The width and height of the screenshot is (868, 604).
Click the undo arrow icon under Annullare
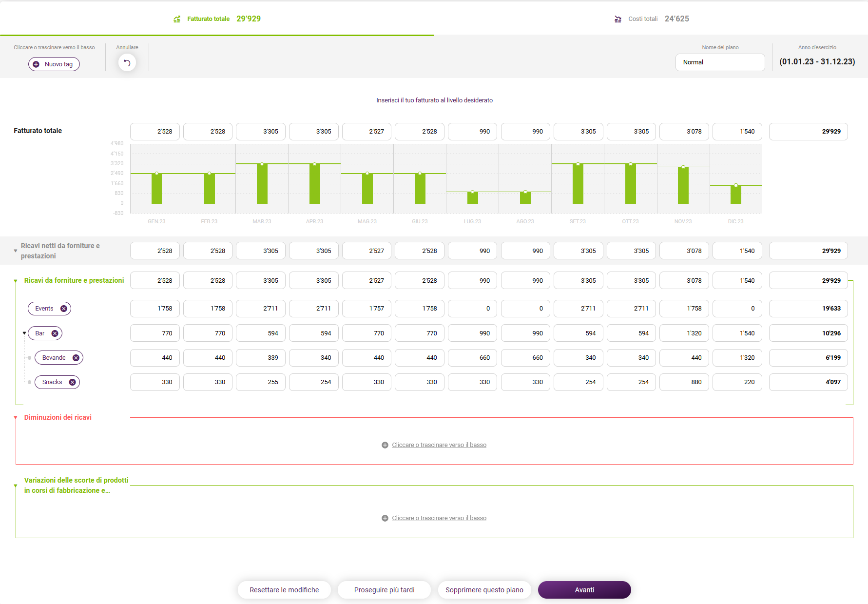[127, 63]
